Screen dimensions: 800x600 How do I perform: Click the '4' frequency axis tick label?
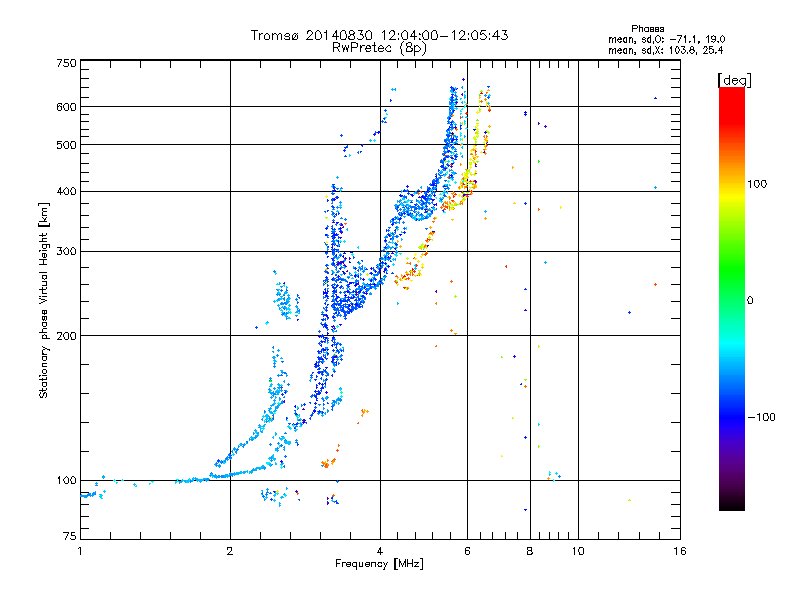click(380, 551)
